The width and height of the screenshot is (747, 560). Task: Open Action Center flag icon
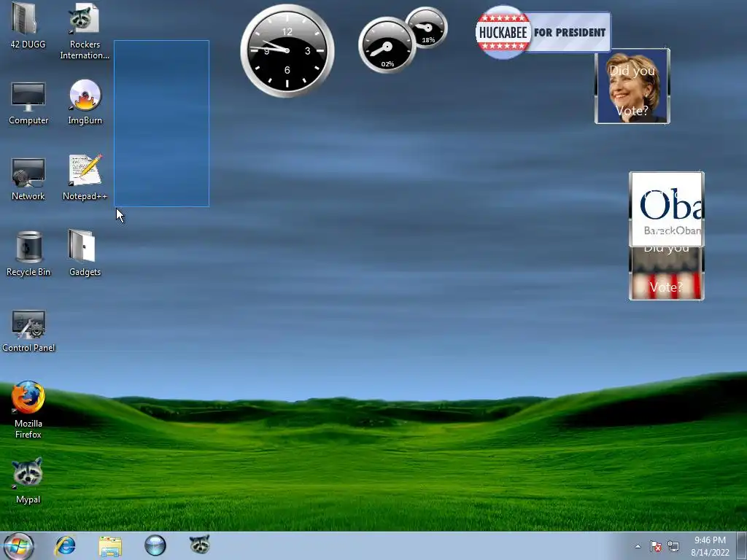(656, 546)
